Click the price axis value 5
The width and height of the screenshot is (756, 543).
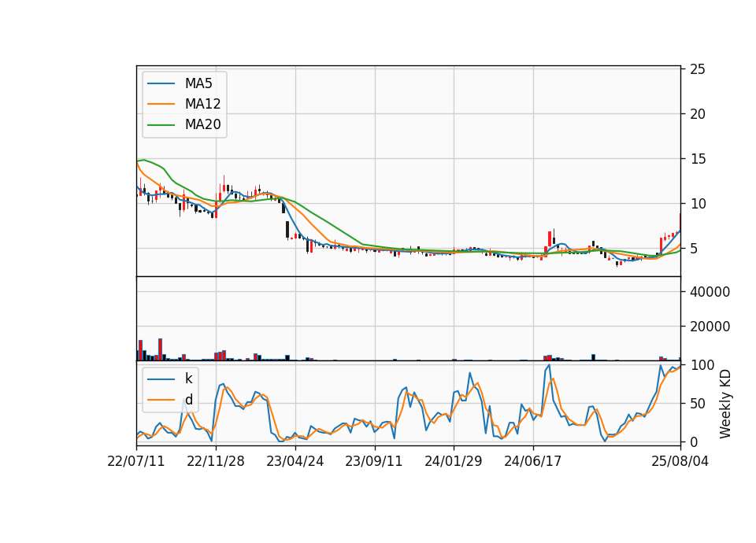pyautogui.click(x=694, y=249)
